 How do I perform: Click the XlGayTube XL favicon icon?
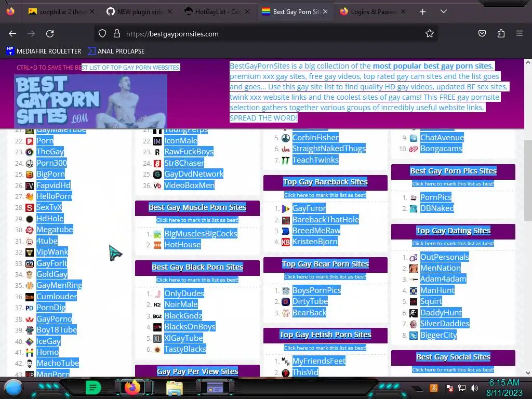[x=157, y=338]
